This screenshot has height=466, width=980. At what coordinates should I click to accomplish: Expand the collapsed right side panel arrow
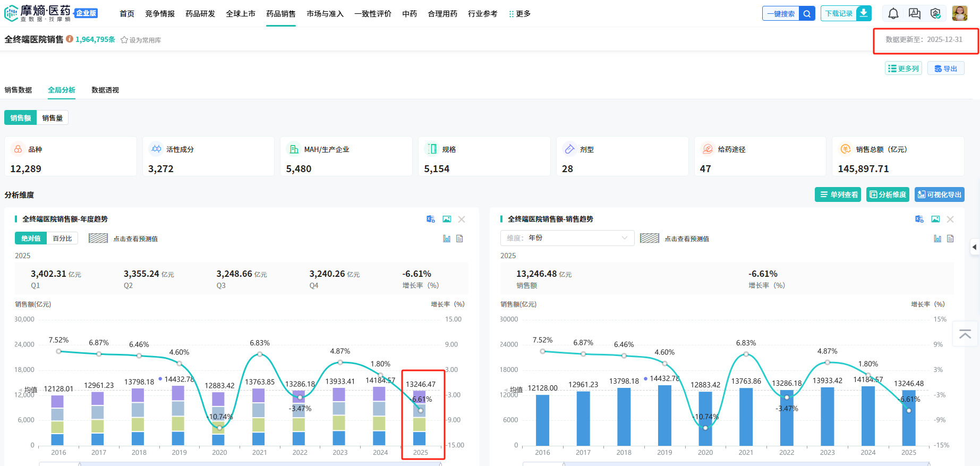(x=974, y=247)
